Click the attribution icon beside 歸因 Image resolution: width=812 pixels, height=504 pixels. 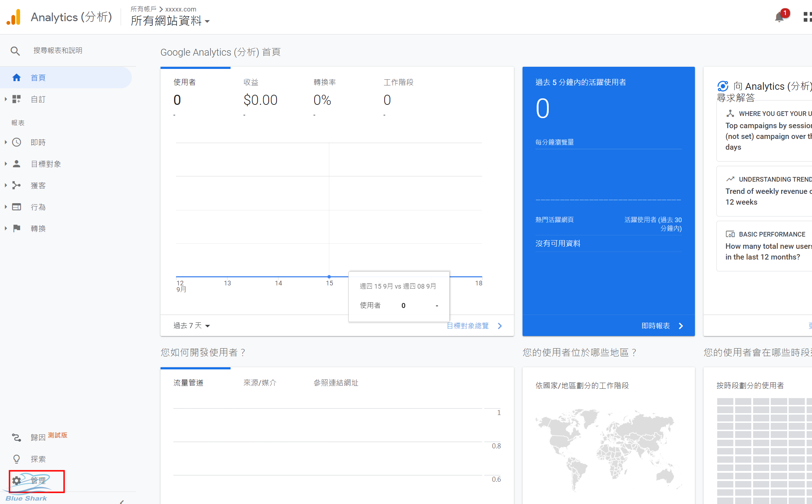[x=17, y=437]
